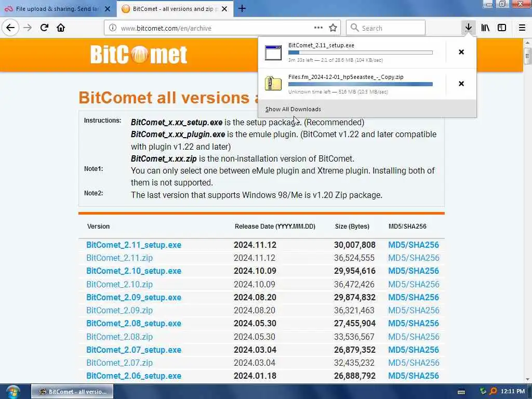Click BitComet taskbar window button
532x399 pixels.
pos(72,392)
